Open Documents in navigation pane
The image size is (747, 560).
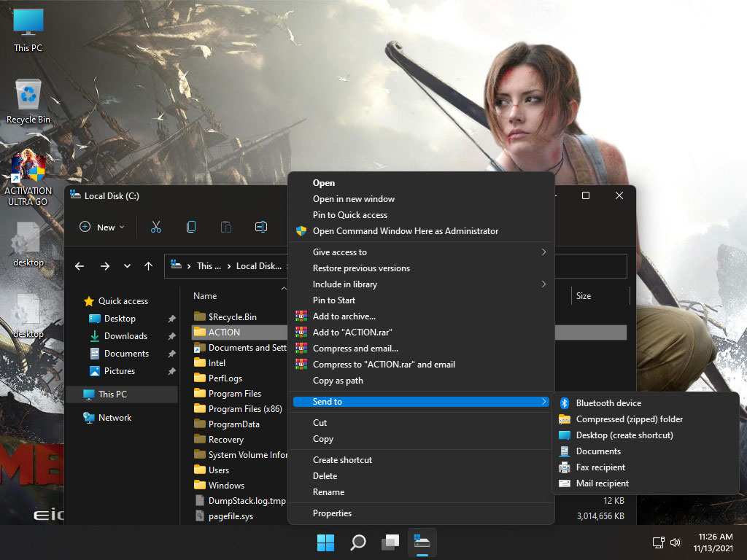tap(126, 354)
